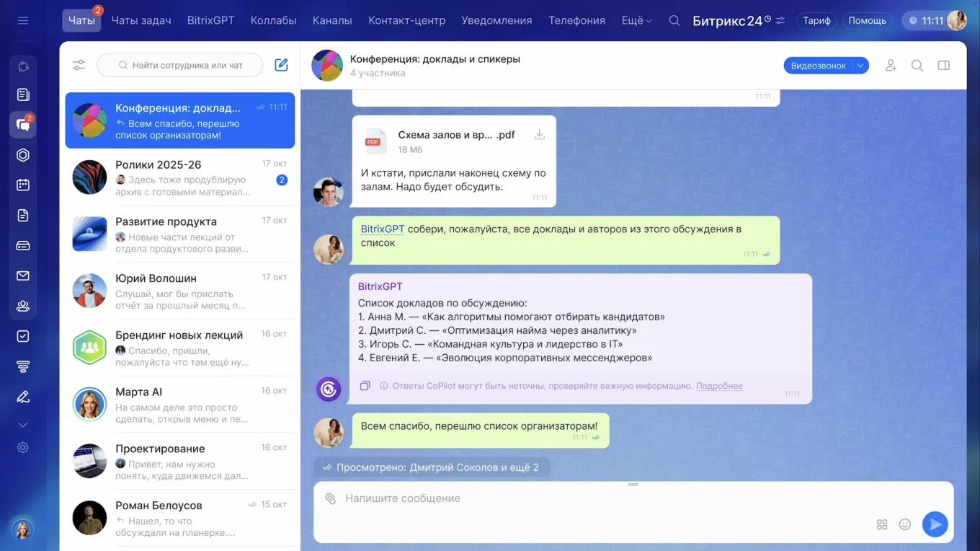Open the 'Каналы' section in the top menu
This screenshot has height=551, width=980.
[x=332, y=20]
